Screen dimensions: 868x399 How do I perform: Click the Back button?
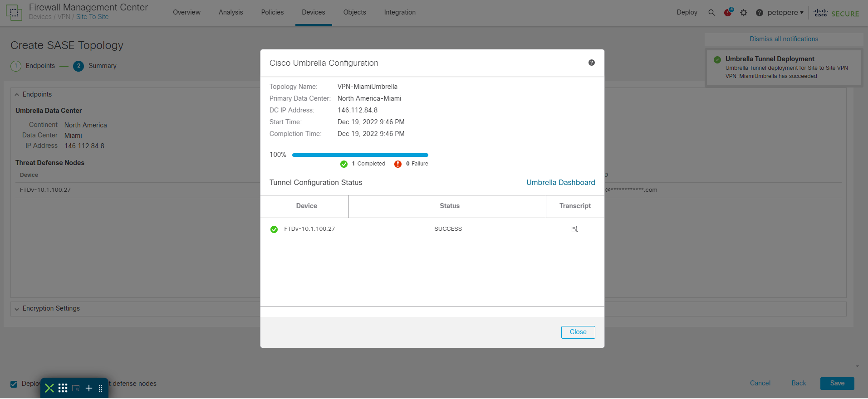799,384
